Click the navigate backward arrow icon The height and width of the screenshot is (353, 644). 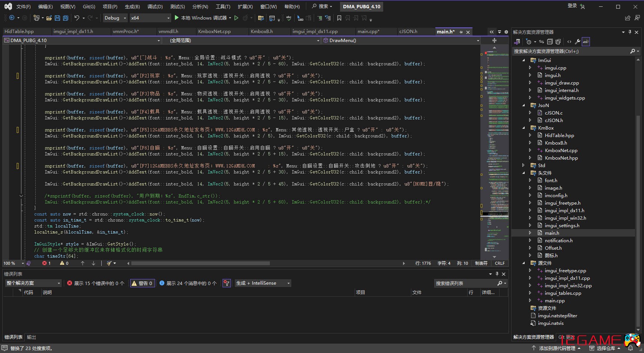click(x=12, y=18)
